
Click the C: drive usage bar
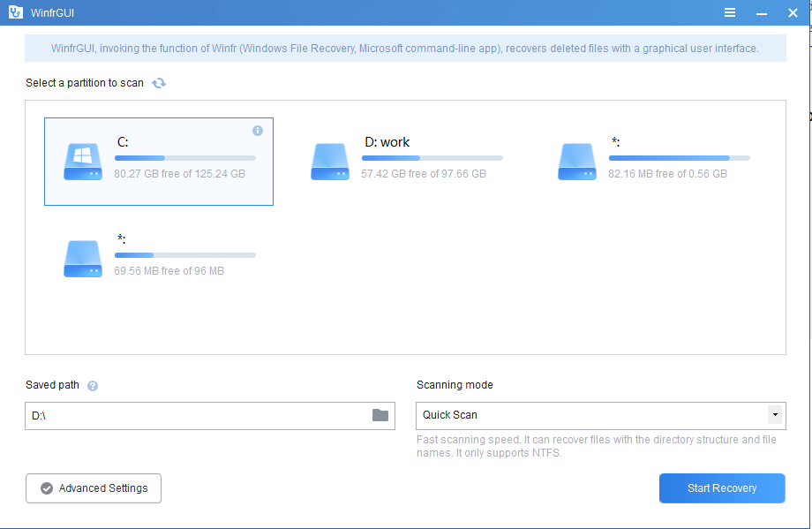pyautogui.click(x=184, y=157)
